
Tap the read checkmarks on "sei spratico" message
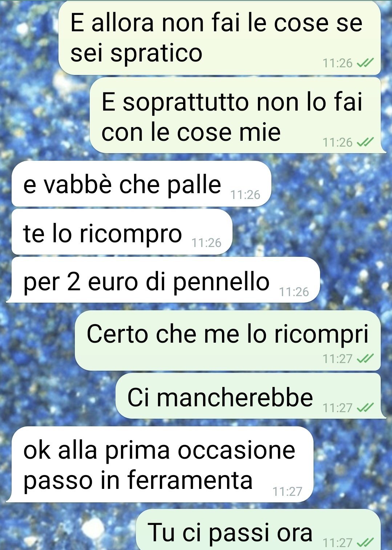365,63
